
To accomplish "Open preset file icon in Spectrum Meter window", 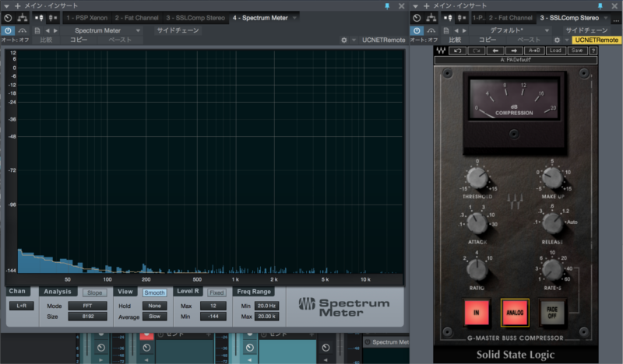I will (37, 30).
